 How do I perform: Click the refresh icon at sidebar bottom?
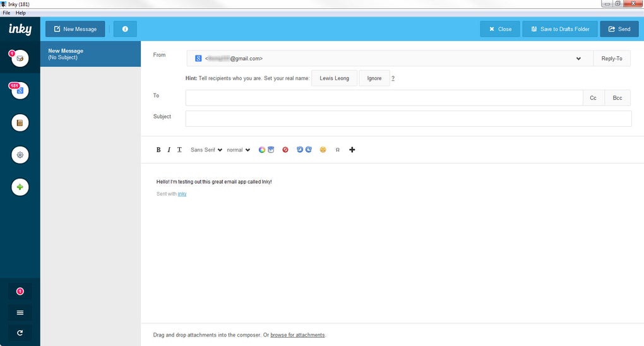pos(20,333)
